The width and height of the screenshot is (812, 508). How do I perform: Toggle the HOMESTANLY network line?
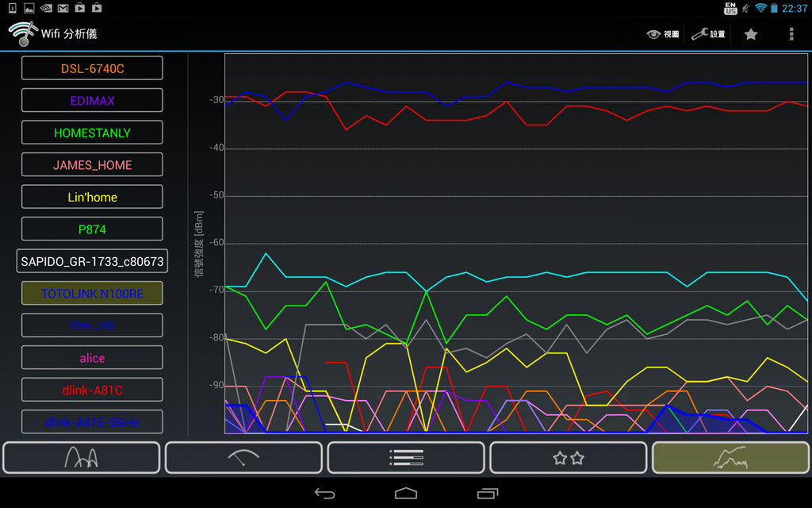[x=92, y=133]
